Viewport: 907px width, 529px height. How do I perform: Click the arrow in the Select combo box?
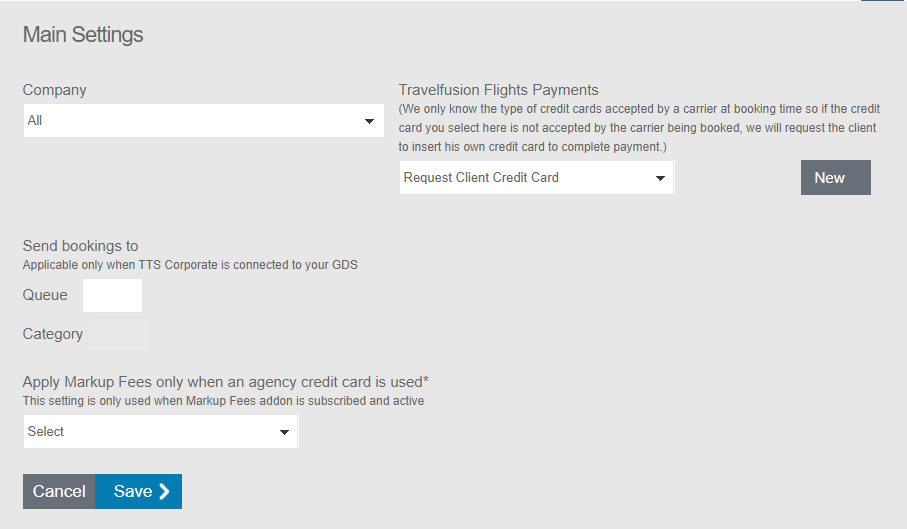tap(285, 433)
